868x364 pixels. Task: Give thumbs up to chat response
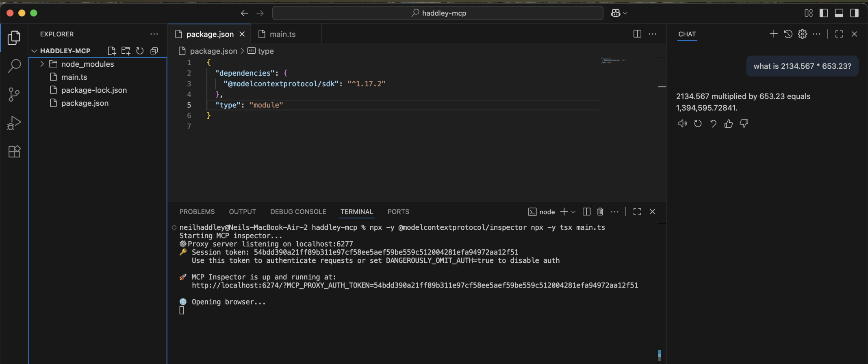pyautogui.click(x=729, y=124)
